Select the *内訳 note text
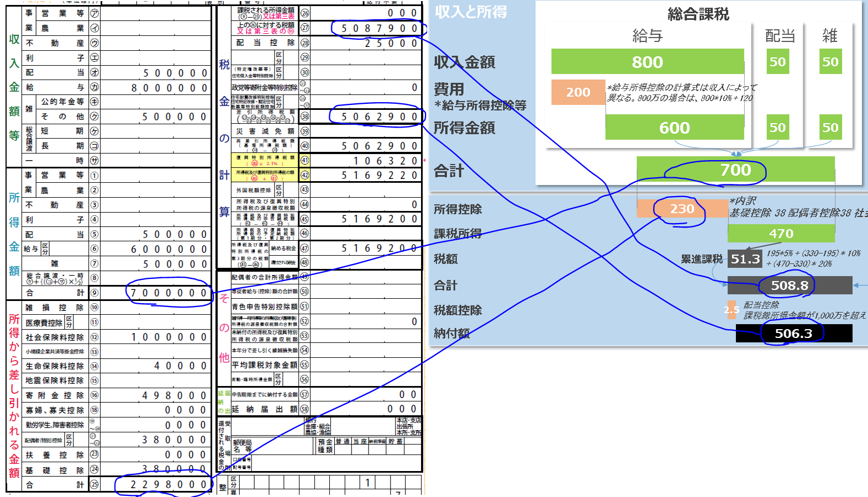The height and width of the screenshot is (497, 868). click(743, 200)
